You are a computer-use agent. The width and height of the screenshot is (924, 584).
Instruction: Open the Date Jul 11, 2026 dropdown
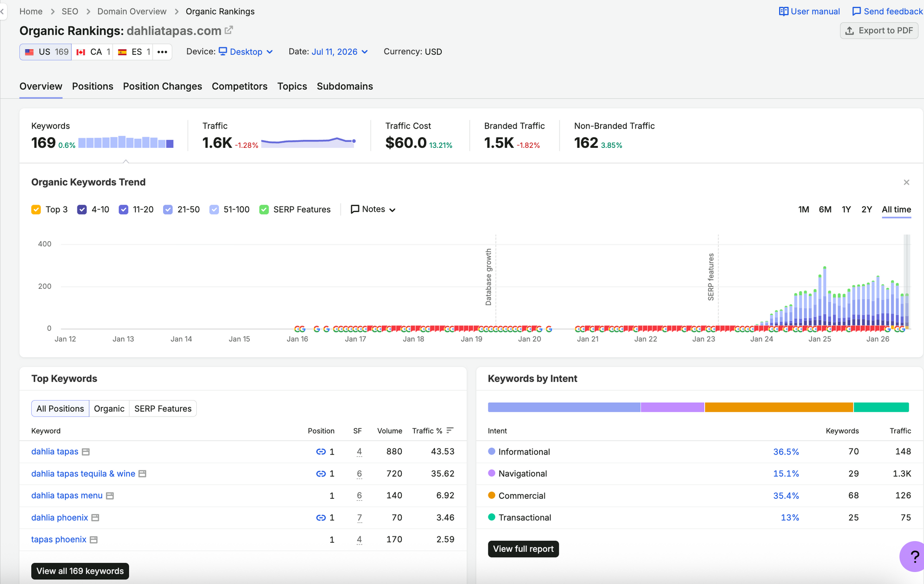coord(340,52)
